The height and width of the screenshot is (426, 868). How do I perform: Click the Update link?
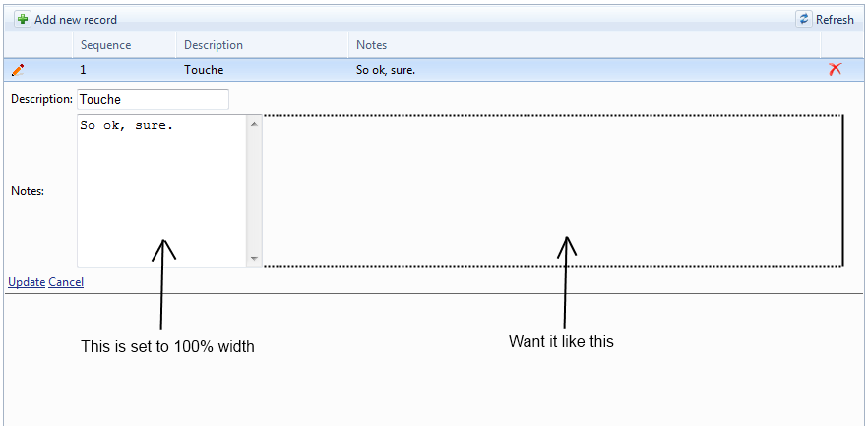click(27, 282)
